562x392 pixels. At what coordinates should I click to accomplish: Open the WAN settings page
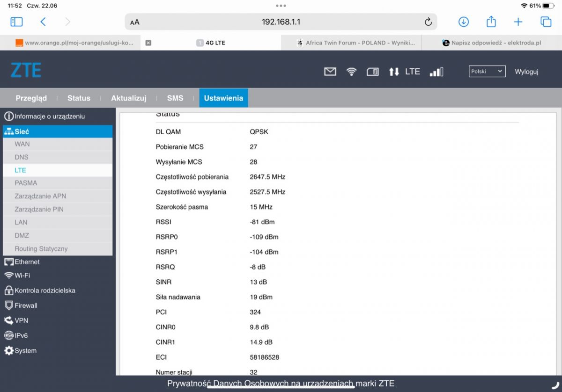58,144
